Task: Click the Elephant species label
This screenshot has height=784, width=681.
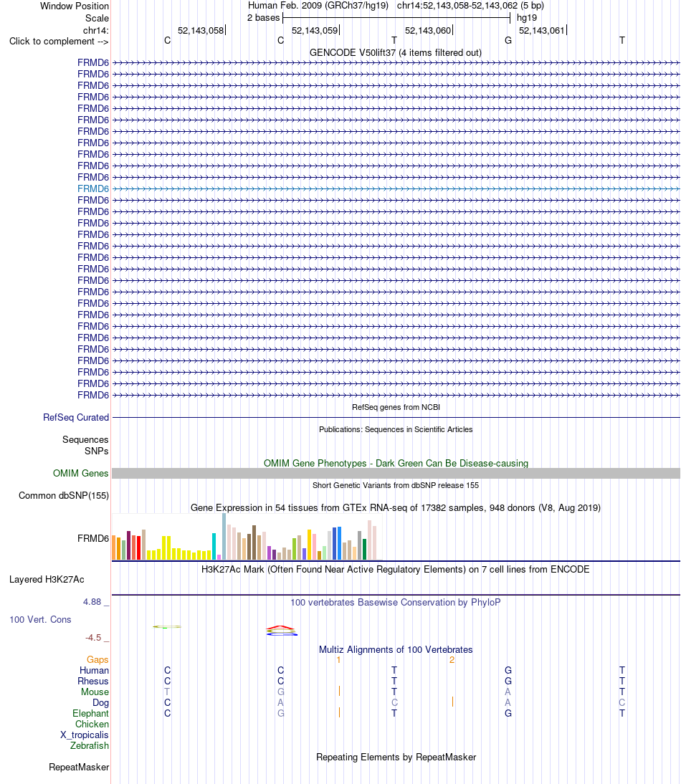Action: point(90,714)
